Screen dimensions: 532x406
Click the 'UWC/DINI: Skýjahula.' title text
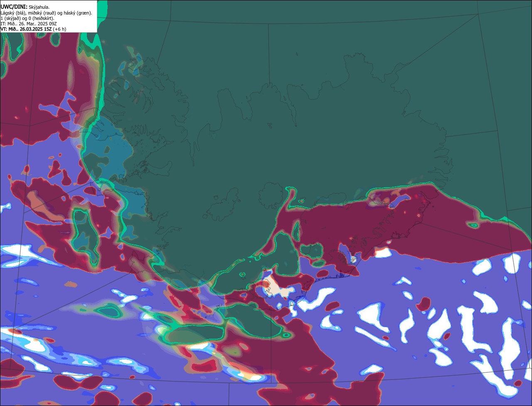pos(25,7)
